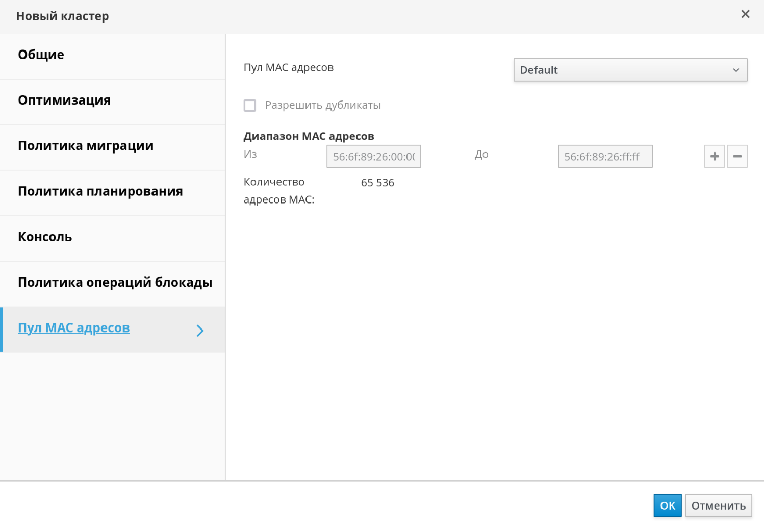Click the 65 536 MAC address count value

pyautogui.click(x=377, y=183)
